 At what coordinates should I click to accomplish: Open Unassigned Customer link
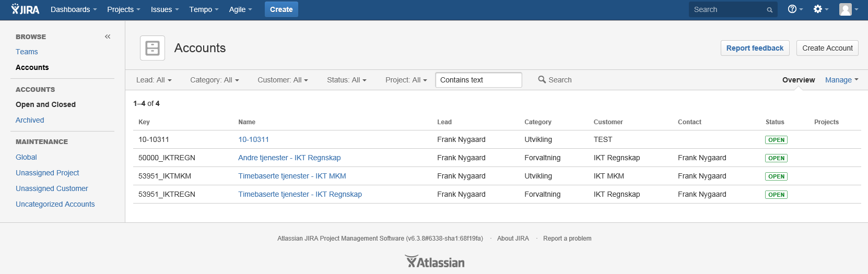click(x=52, y=188)
